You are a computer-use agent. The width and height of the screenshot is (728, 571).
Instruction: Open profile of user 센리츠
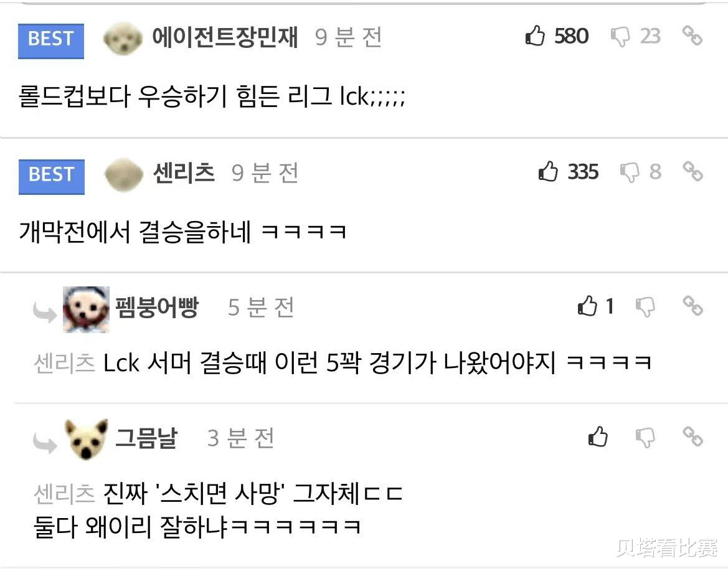184,172
